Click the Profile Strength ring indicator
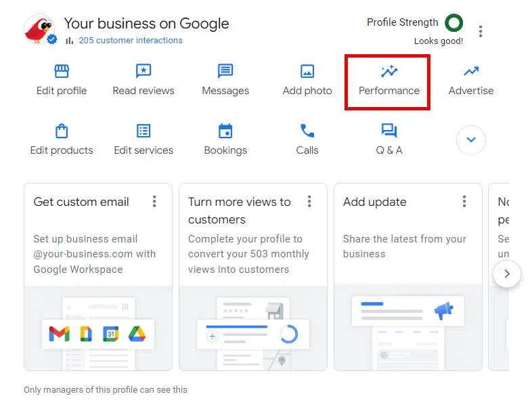 pyautogui.click(x=454, y=23)
